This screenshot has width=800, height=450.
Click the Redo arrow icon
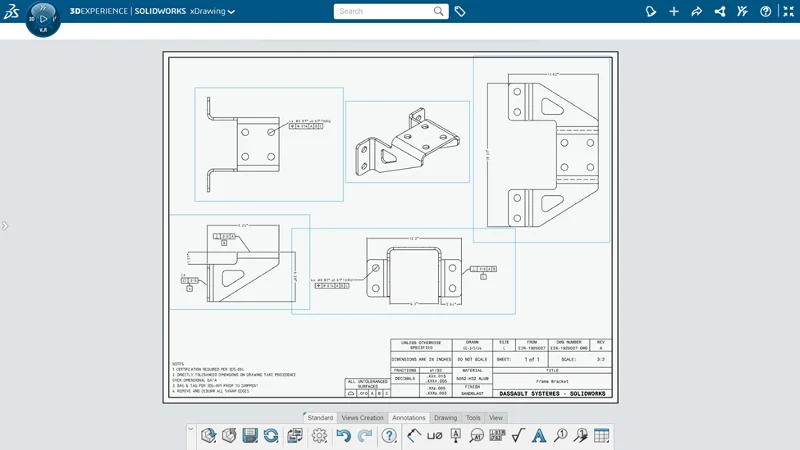pos(365,436)
